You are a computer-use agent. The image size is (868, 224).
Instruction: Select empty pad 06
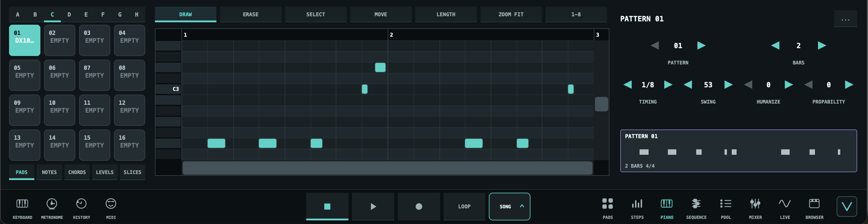(59, 75)
